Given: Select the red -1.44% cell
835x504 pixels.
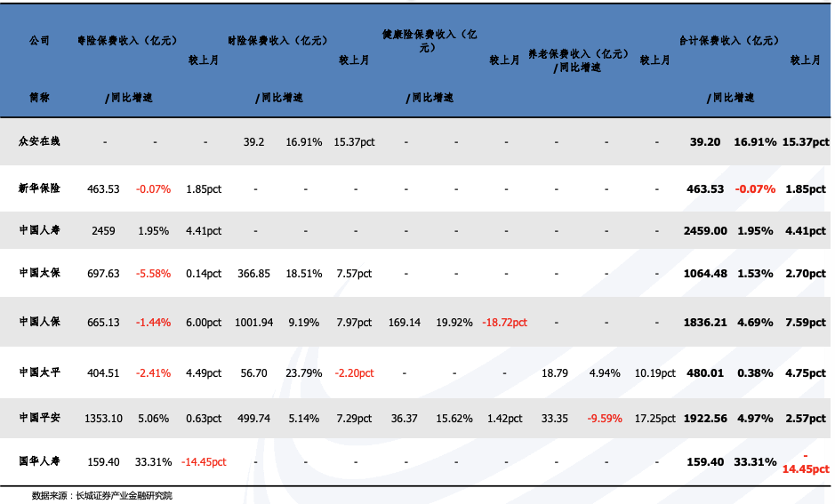Looking at the screenshot, I should (153, 323).
